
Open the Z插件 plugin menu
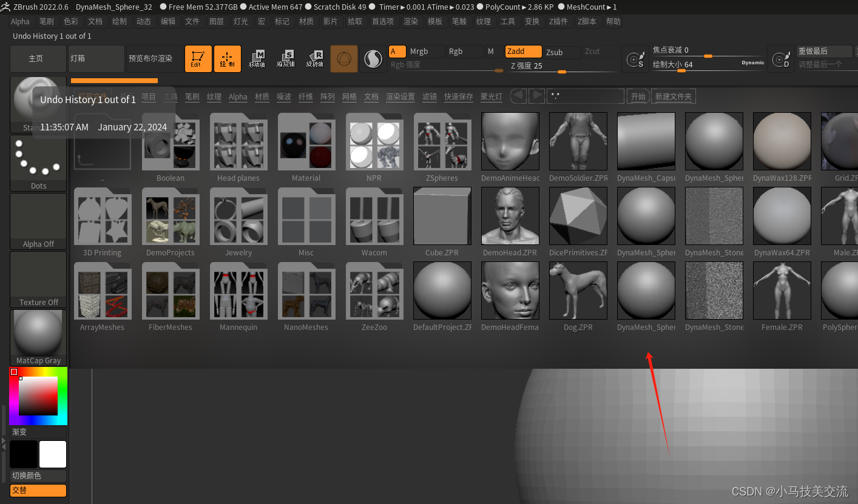(558, 21)
